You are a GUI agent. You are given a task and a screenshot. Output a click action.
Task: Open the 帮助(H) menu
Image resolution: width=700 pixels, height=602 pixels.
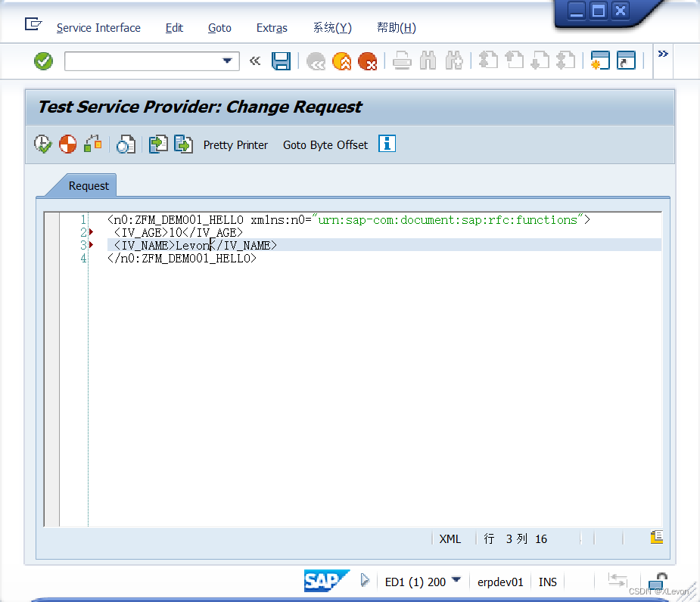coord(397,28)
